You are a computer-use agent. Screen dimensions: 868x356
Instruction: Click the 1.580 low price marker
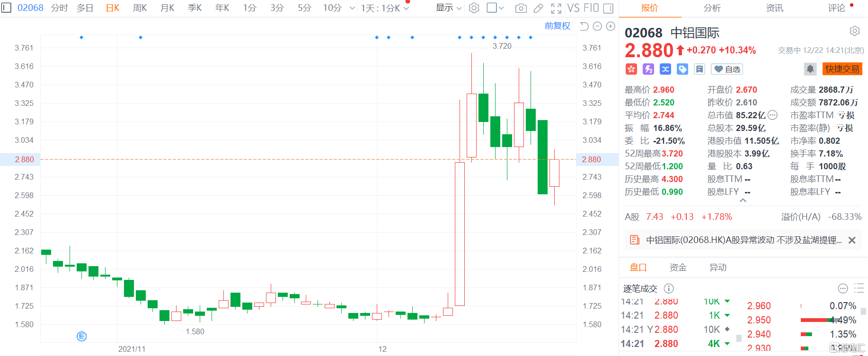tap(195, 332)
